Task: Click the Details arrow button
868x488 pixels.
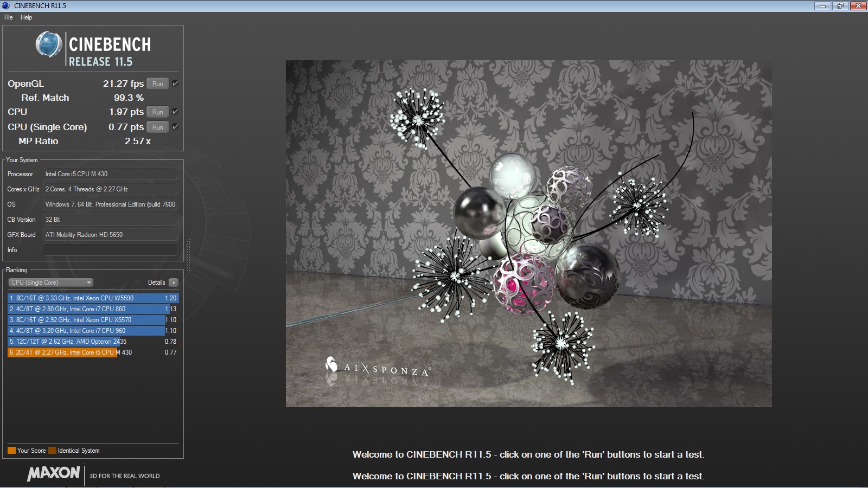Action: [x=174, y=282]
